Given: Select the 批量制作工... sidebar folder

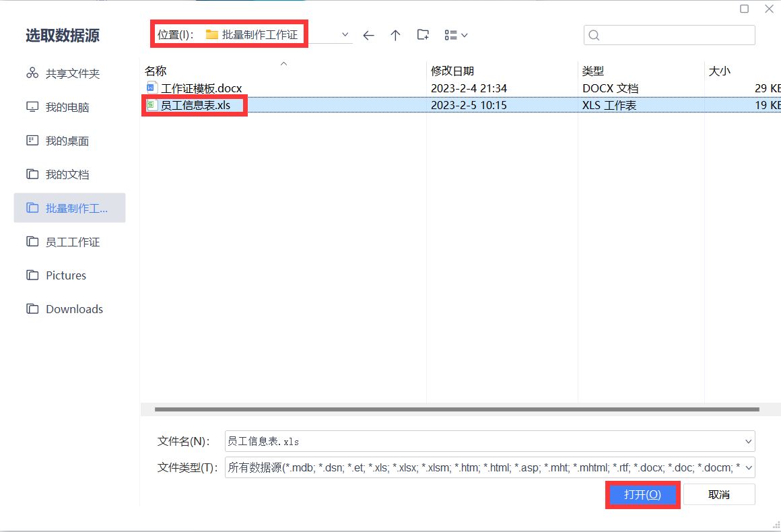Looking at the screenshot, I should tap(70, 207).
